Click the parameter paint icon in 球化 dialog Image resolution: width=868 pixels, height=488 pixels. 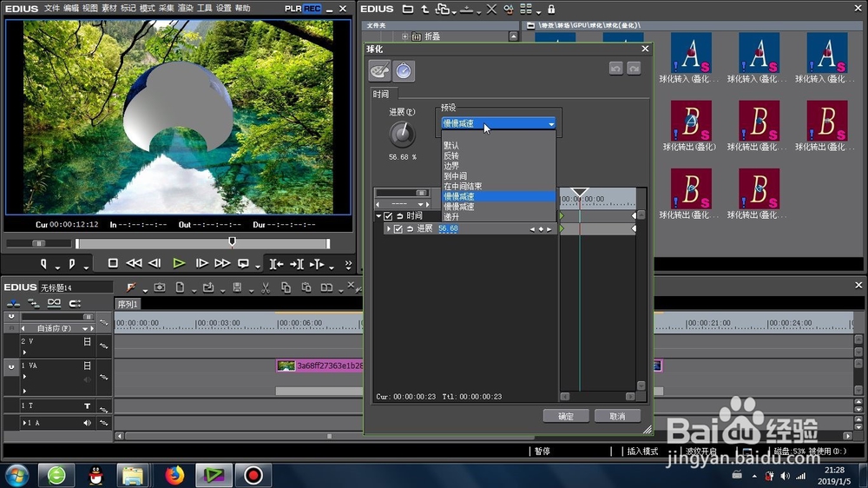coord(380,71)
